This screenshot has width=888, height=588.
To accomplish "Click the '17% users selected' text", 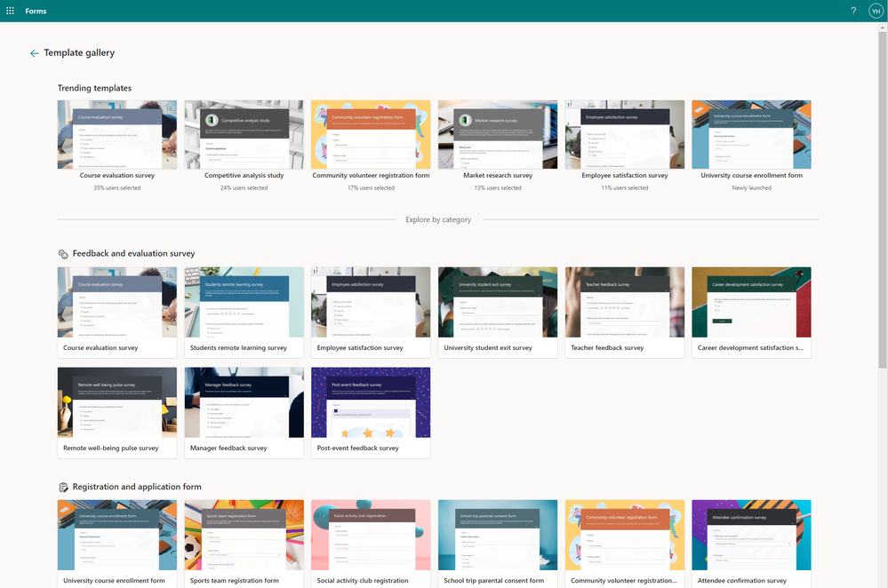I will coord(371,188).
